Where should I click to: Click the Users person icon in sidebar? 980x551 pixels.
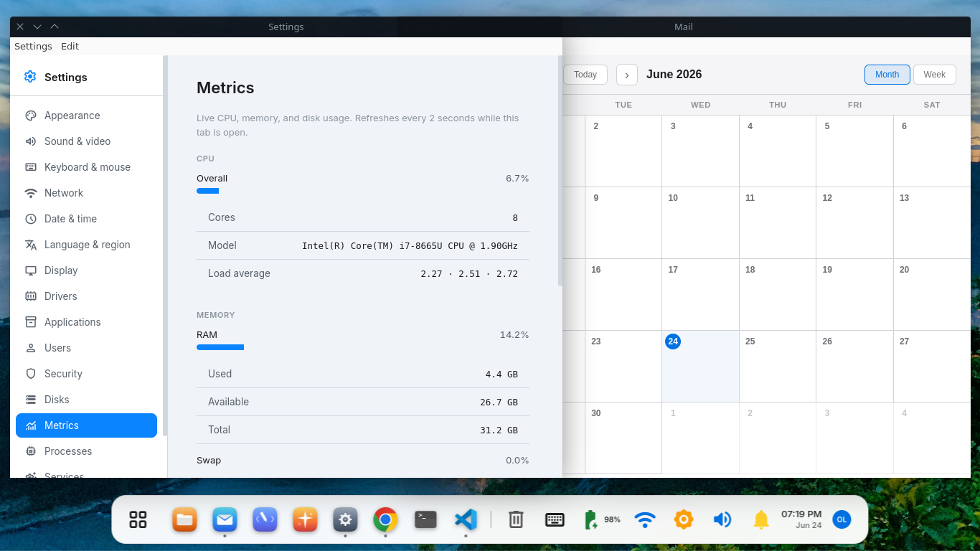(x=31, y=348)
